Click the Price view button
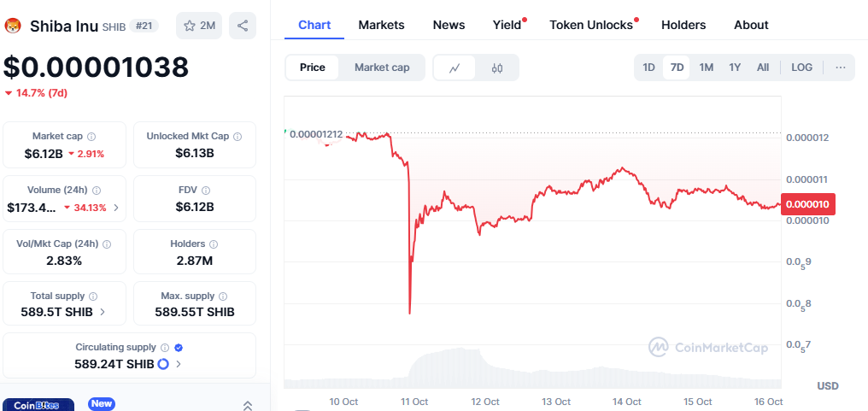The width and height of the screenshot is (868, 411). [x=313, y=68]
